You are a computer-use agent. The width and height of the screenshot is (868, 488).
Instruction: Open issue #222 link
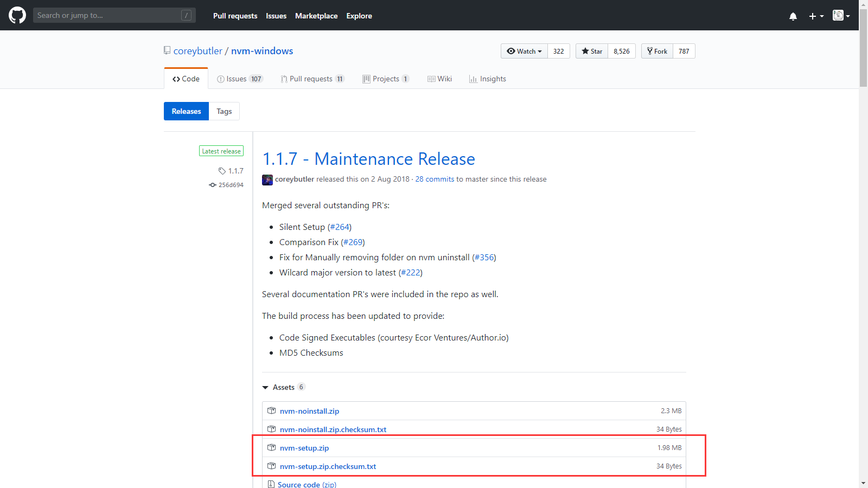click(x=410, y=272)
